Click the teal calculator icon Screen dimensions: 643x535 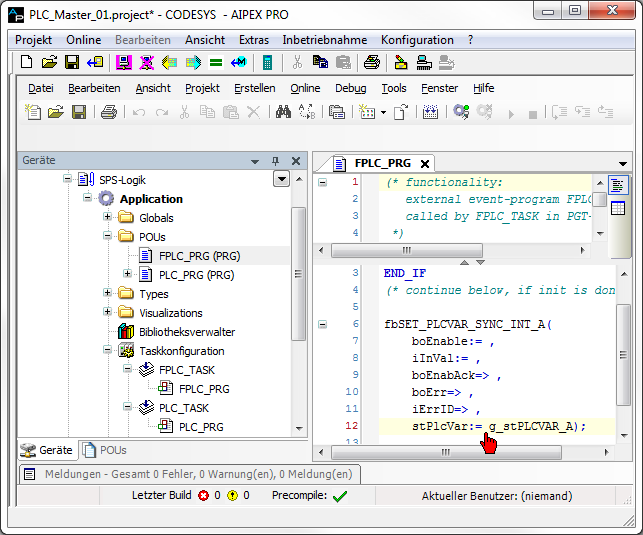(267, 62)
